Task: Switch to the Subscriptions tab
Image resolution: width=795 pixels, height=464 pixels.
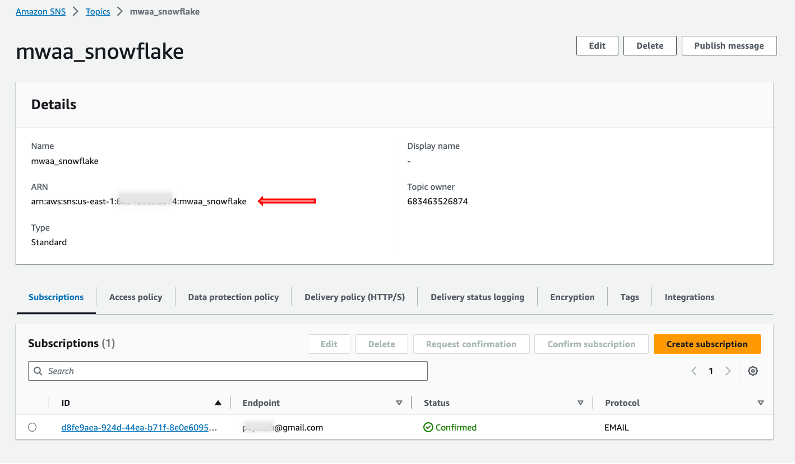Action: [56, 297]
